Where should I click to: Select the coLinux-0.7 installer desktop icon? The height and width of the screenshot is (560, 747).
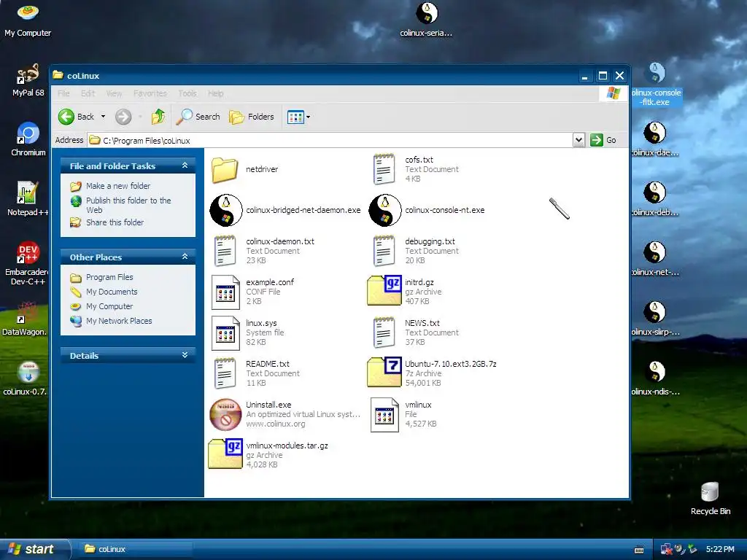[x=25, y=378]
